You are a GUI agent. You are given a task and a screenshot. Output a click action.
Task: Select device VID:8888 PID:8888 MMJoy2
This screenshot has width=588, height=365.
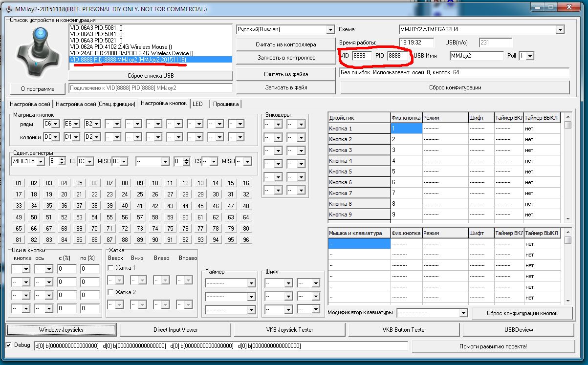[151, 59]
